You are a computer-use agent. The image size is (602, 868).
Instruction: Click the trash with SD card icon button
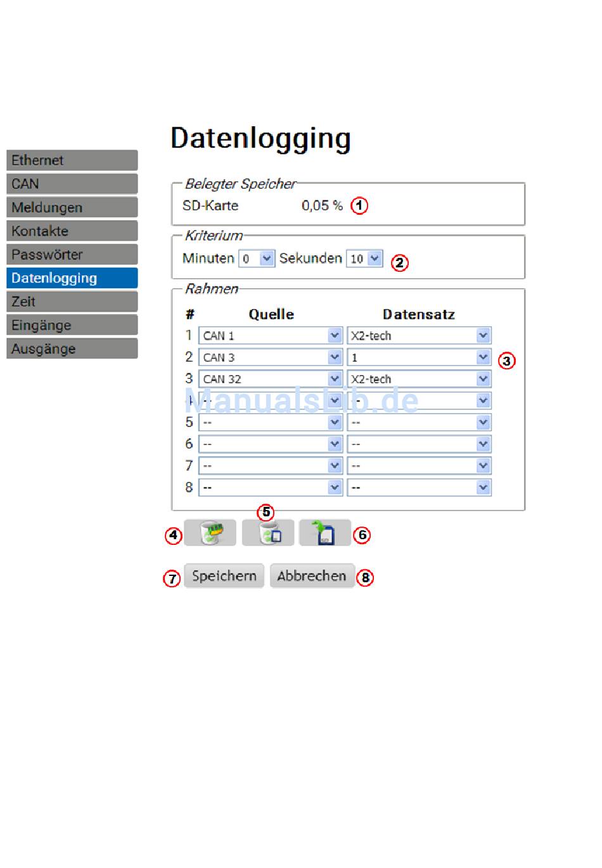268,533
